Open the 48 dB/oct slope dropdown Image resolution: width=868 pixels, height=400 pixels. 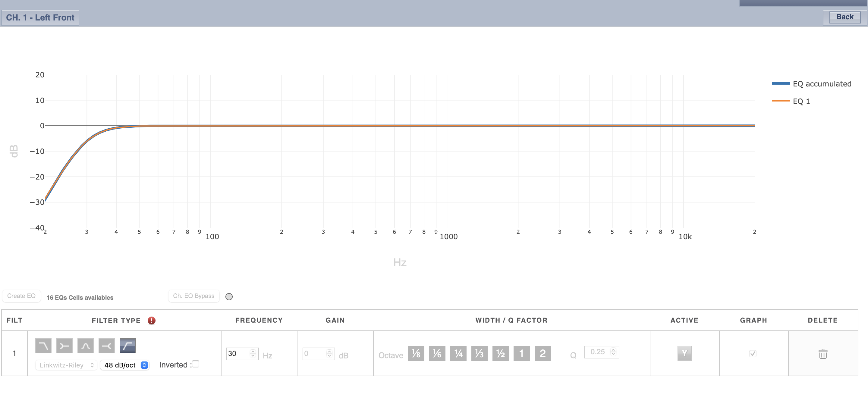[x=125, y=365]
